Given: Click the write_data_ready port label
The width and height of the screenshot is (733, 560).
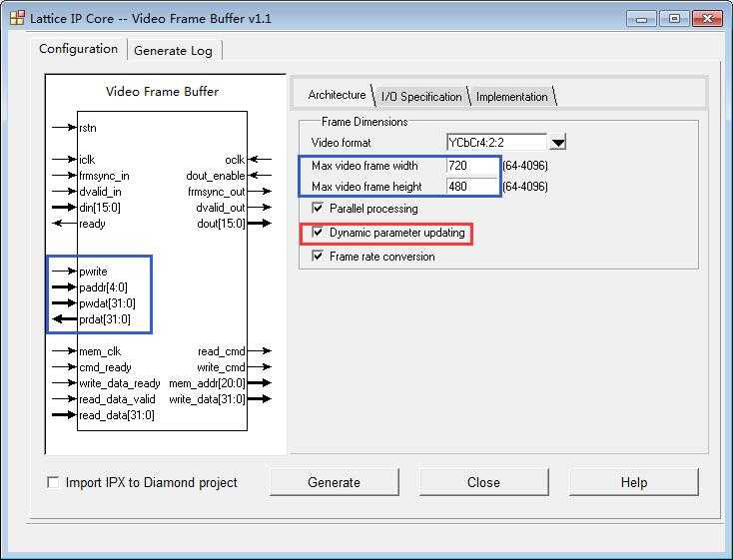Looking at the screenshot, I should (x=120, y=383).
